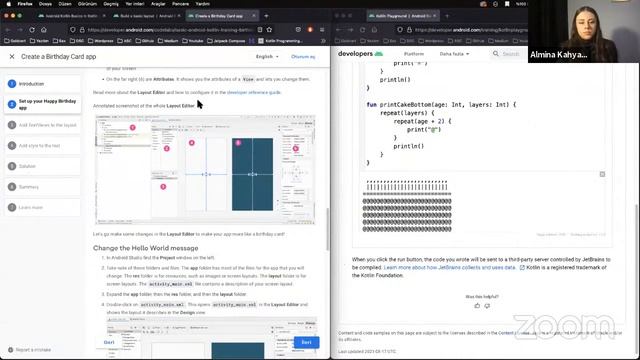The image size is (640, 360).
Task: Go to codelab step 6 Summary
Action: click(x=42, y=187)
